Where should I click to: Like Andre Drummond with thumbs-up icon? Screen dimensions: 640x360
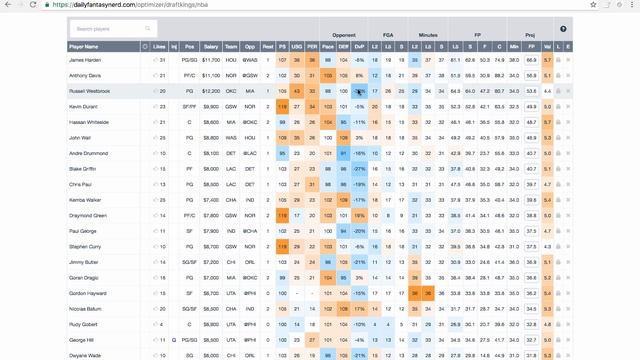[156, 153]
